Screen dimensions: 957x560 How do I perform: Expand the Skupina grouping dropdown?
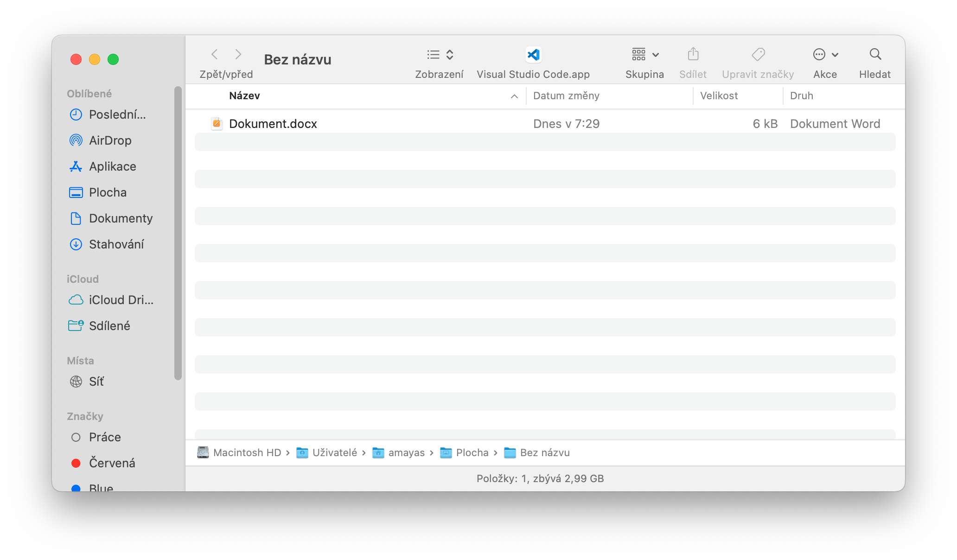click(x=645, y=55)
